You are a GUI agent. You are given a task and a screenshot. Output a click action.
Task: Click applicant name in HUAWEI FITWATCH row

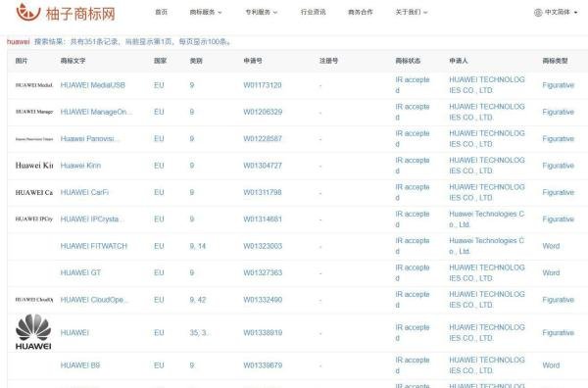[487, 246]
